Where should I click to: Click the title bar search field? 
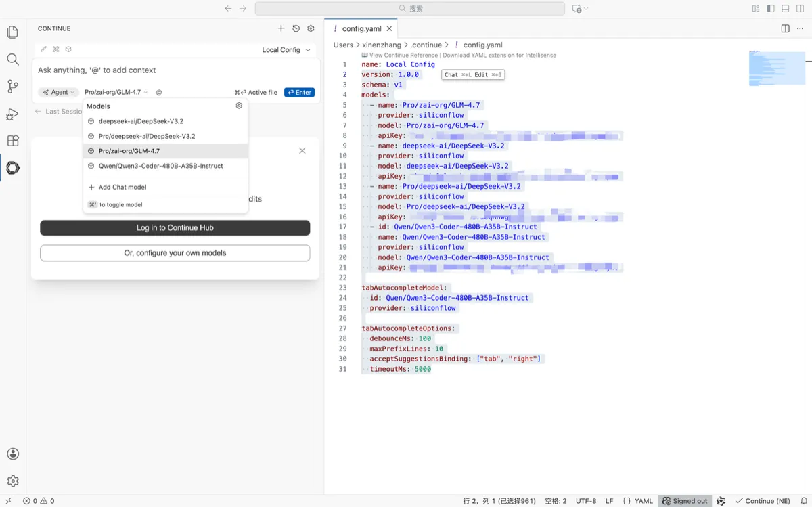(x=409, y=9)
